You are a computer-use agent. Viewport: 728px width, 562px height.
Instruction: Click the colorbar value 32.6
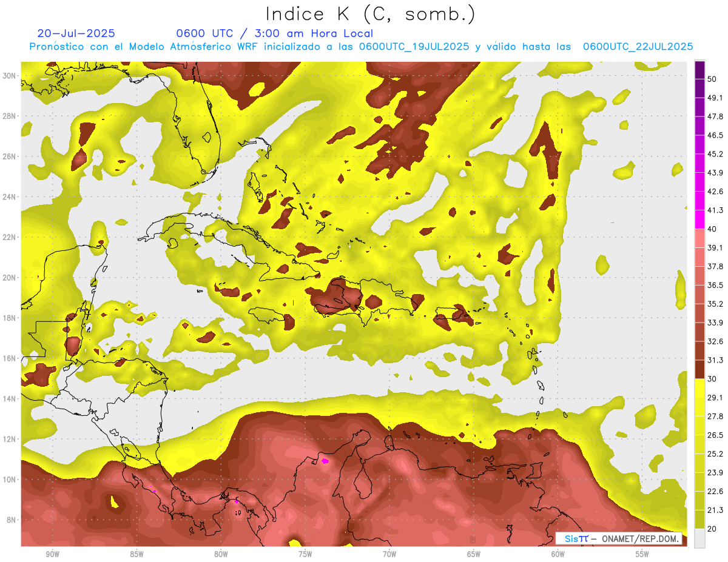pos(715,341)
